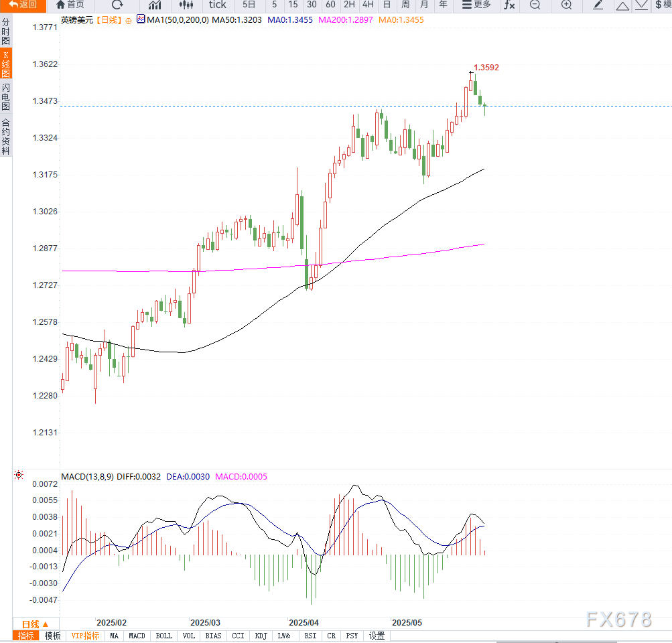Expand the 日线 period selector at bottom
Screen dimensions: 672x643
point(36,624)
